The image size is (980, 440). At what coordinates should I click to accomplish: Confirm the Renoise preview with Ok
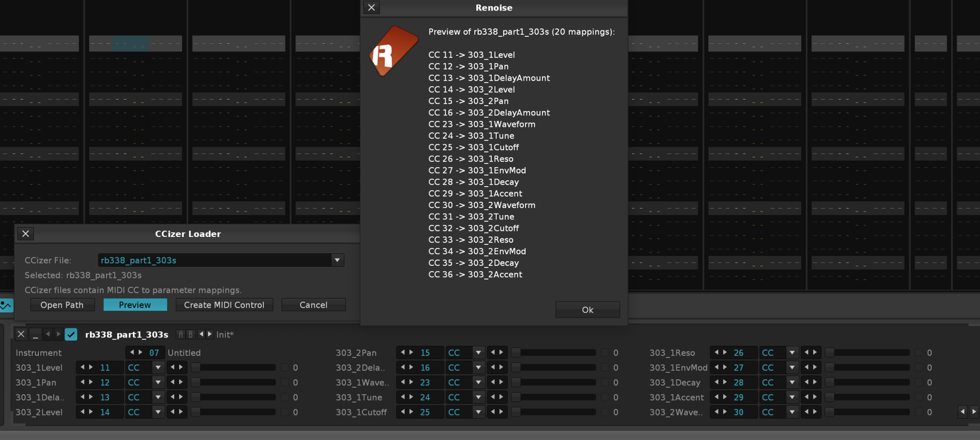click(587, 310)
